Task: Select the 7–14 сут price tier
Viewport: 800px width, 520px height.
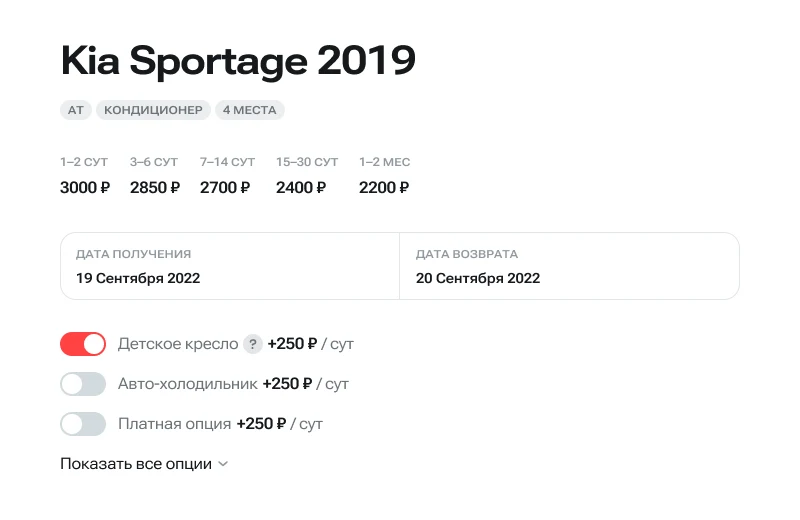Action: click(x=227, y=176)
